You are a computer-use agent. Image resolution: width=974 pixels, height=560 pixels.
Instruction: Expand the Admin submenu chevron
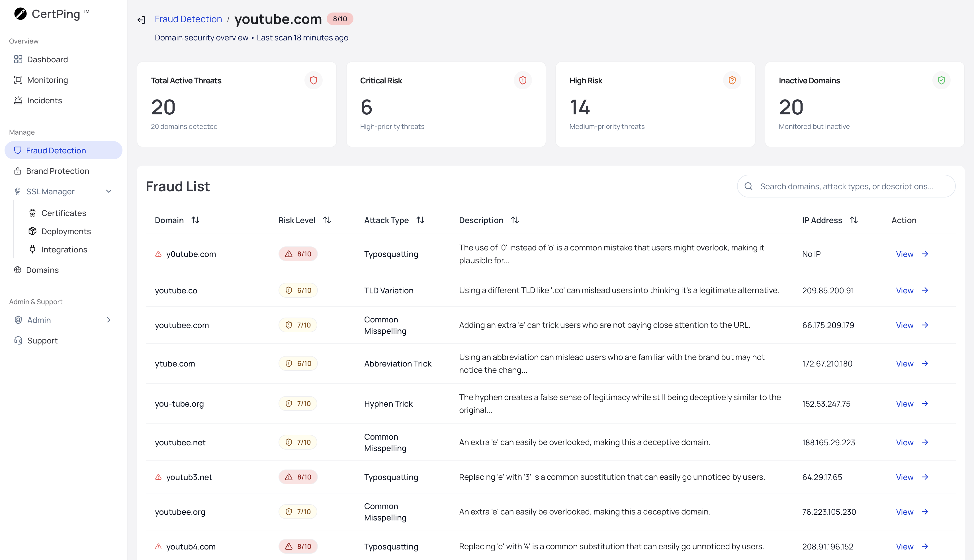click(109, 320)
